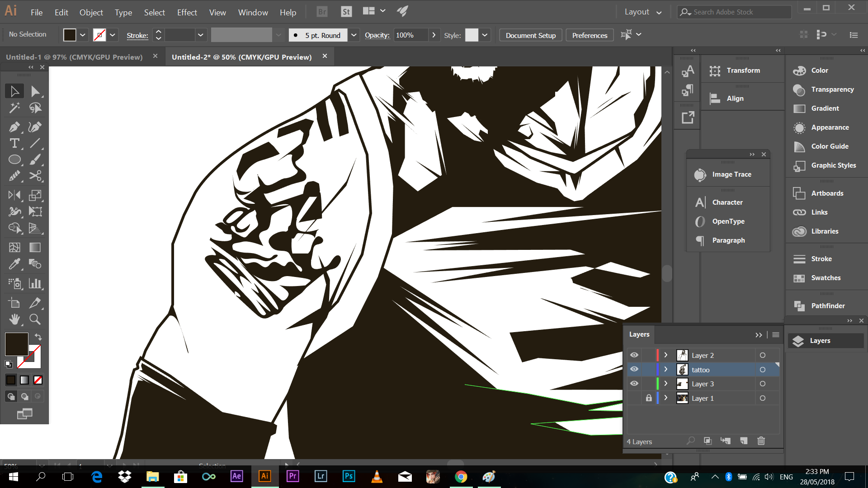Click the Document Setup button

(531, 35)
